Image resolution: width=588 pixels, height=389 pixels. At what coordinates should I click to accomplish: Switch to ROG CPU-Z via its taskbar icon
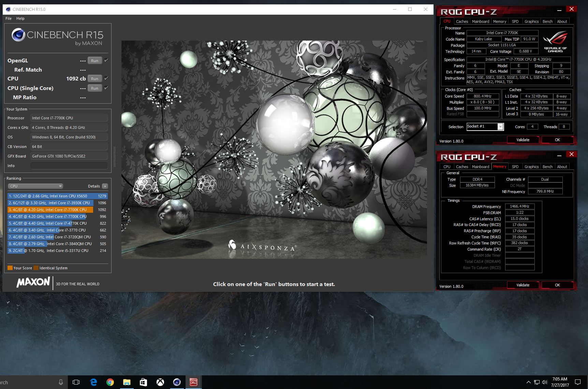point(193,382)
